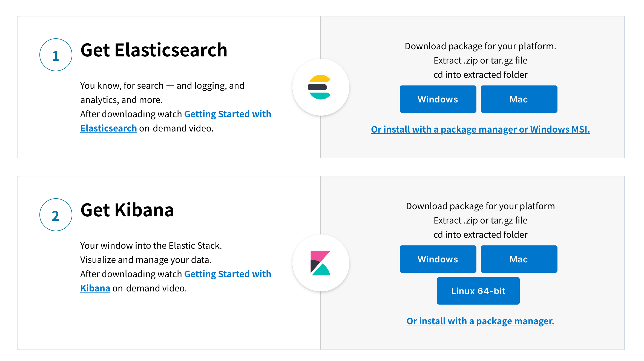This screenshot has height=361, width=644.
Task: Download Kibana for Mac
Action: tap(519, 259)
